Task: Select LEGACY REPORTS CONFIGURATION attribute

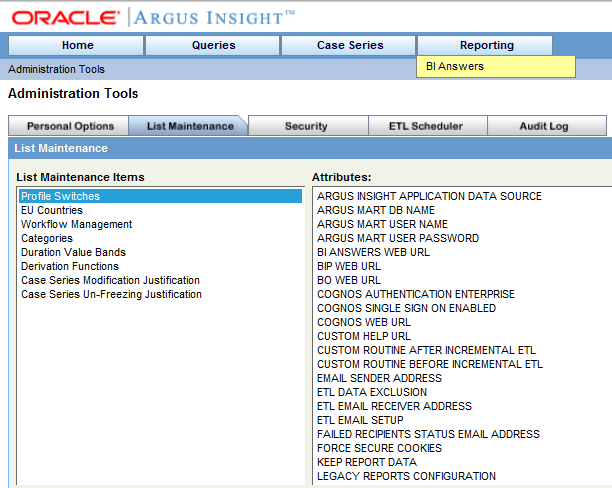Action: (406, 476)
